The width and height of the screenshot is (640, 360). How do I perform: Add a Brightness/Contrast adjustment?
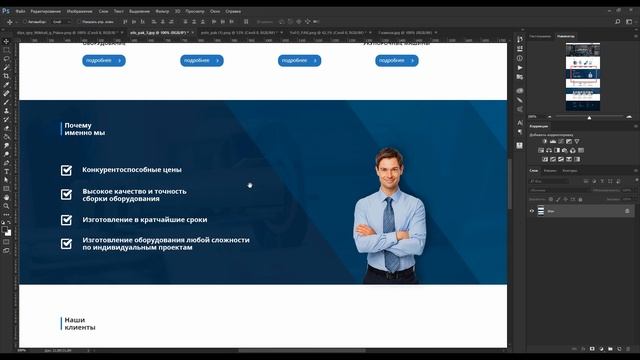544,141
